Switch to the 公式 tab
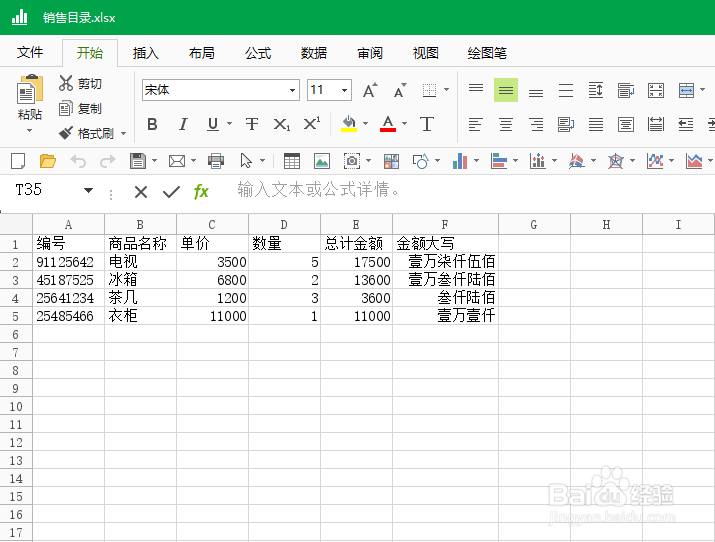The image size is (715, 542). (258, 53)
